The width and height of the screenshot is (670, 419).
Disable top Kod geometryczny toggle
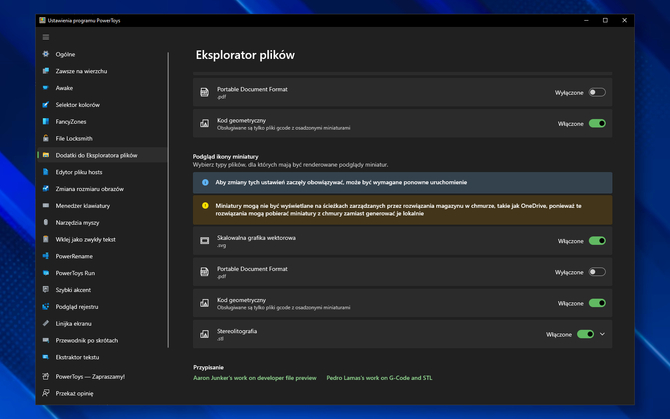597,123
